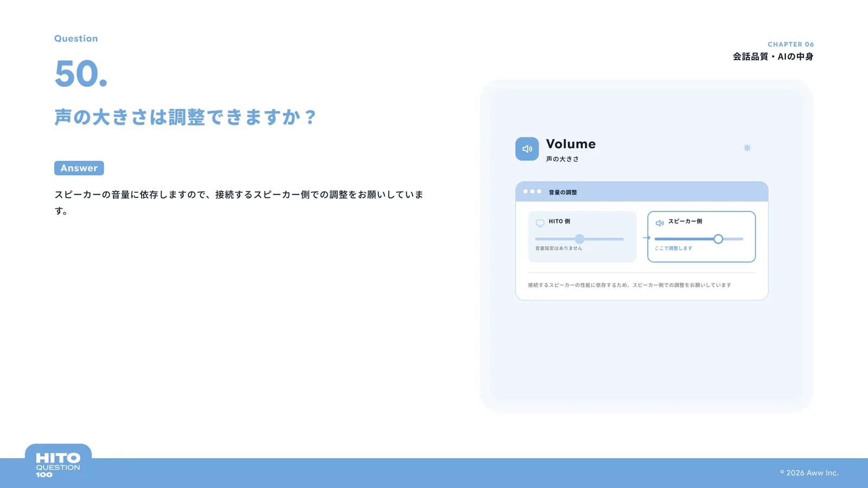Click the number 50. heading
The height and width of the screenshot is (488, 868).
tap(81, 74)
